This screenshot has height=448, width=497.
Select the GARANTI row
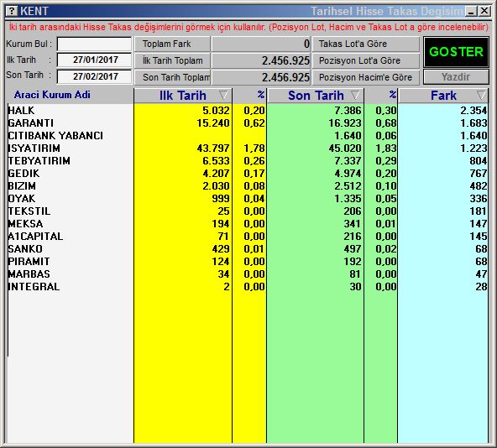pos(248,123)
